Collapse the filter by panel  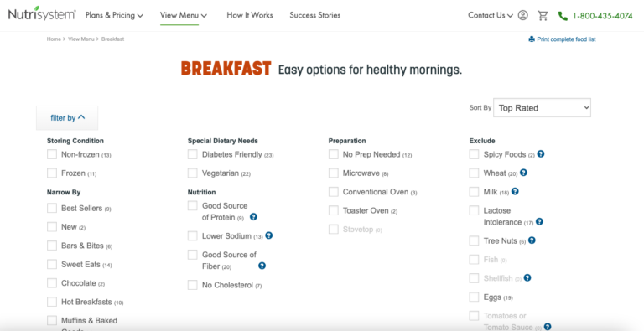(x=67, y=118)
